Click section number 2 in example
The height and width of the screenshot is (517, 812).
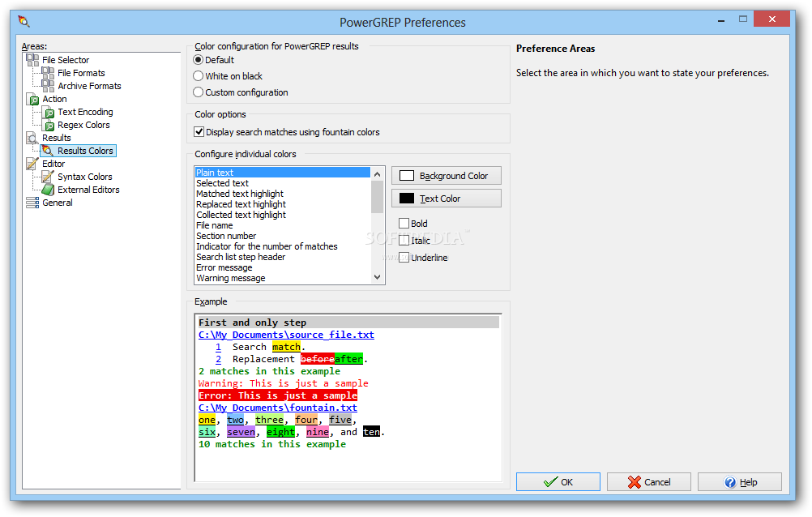218,359
